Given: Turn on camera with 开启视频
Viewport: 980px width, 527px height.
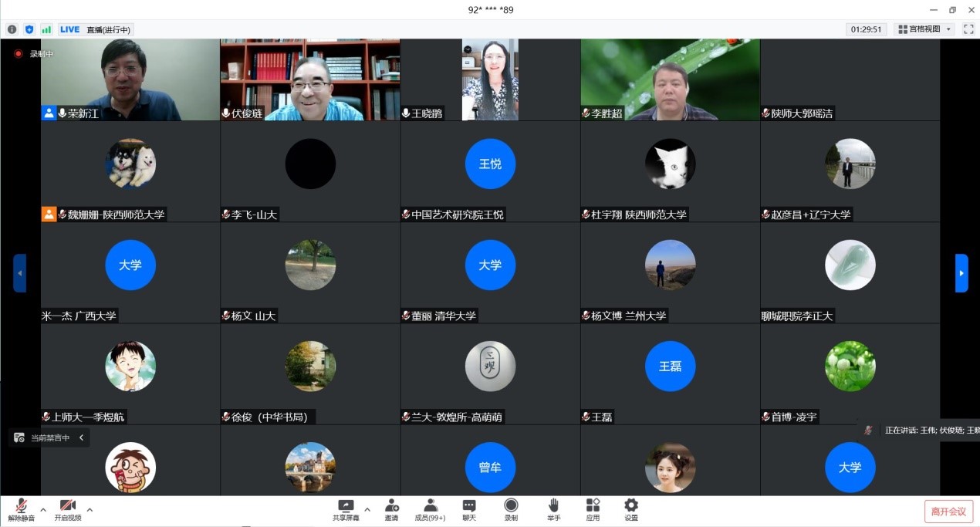Looking at the screenshot, I should click(x=67, y=506).
